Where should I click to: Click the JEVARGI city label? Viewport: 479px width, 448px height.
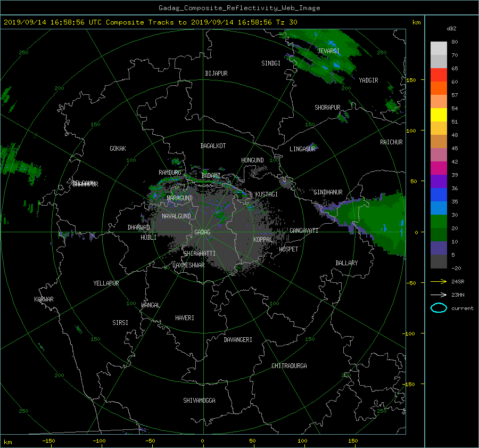tap(328, 51)
